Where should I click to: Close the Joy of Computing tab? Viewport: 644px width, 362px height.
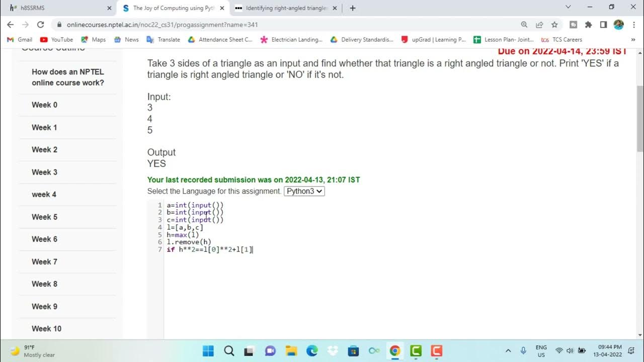222,8
